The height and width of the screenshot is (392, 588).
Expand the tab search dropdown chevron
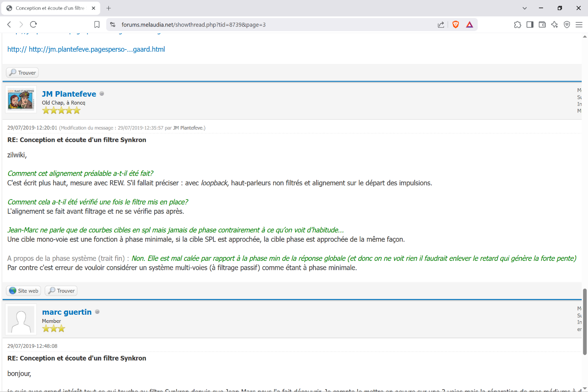(x=525, y=8)
